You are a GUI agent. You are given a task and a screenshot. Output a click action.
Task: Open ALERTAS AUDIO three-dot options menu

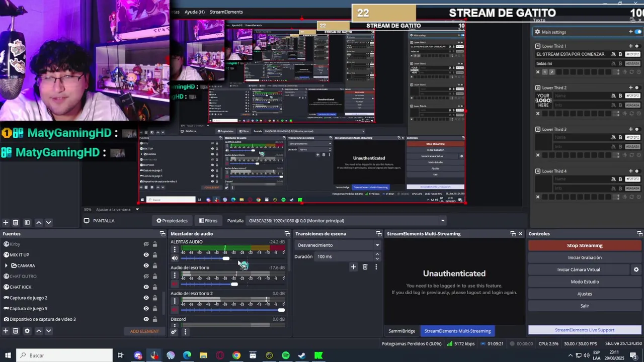[x=175, y=249]
